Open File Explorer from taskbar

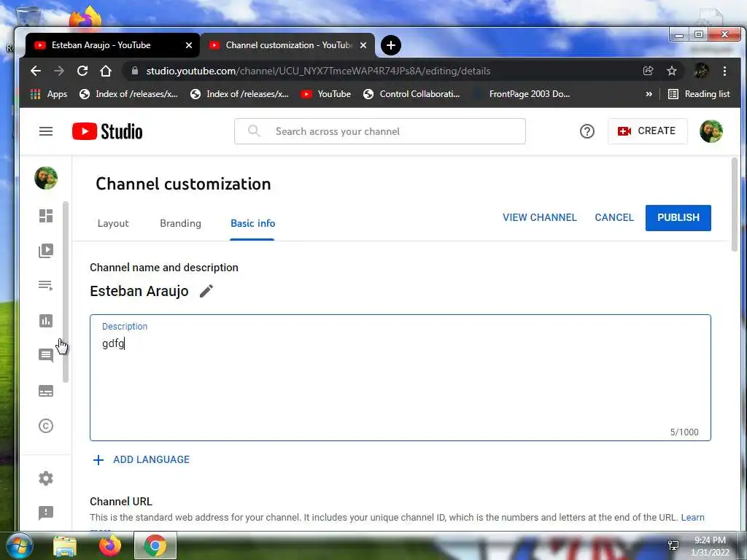65,545
